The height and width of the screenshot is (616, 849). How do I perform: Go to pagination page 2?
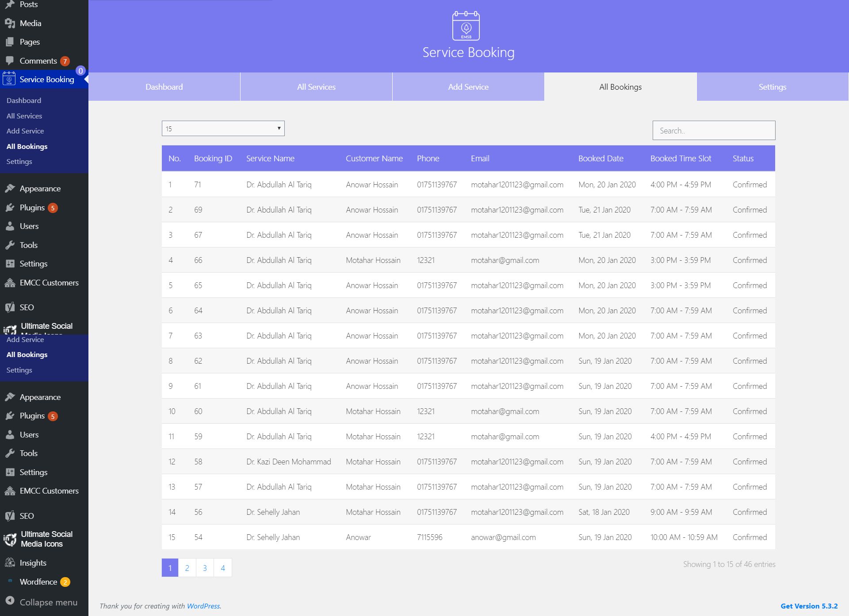pyautogui.click(x=187, y=568)
